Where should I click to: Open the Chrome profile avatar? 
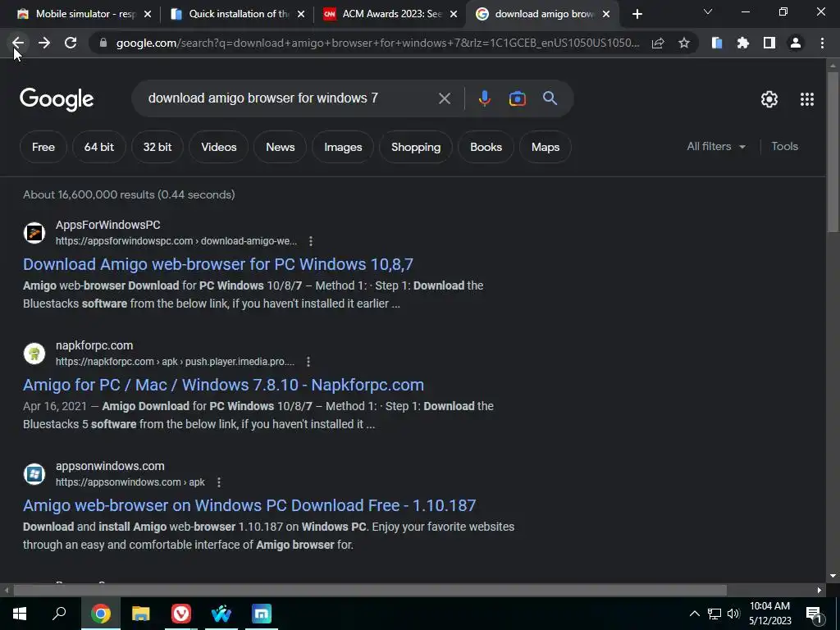796,43
